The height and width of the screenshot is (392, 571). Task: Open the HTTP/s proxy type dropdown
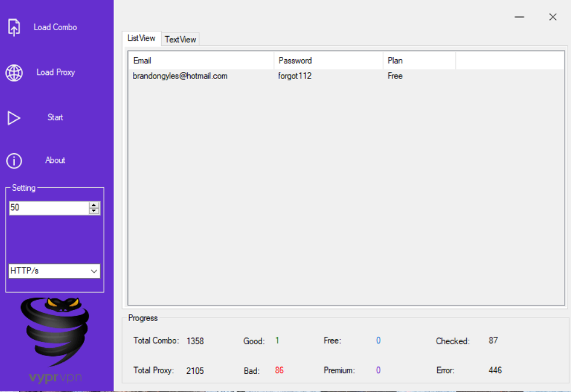(54, 271)
